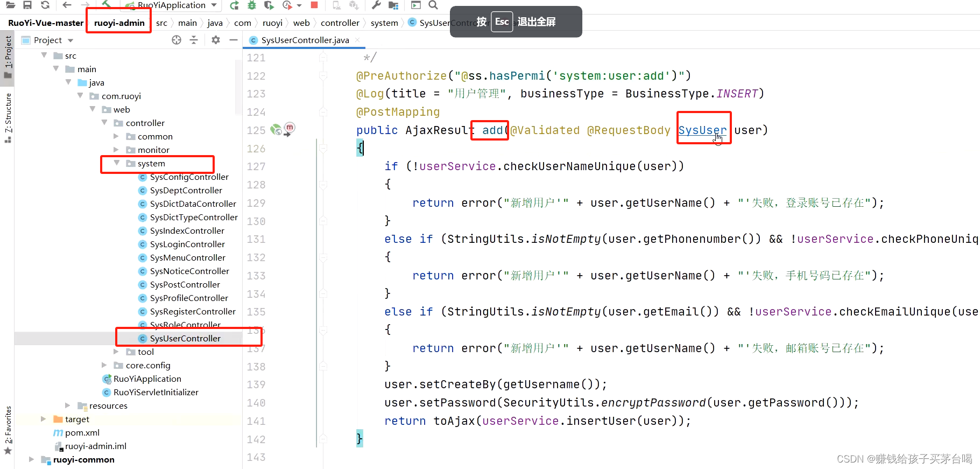980x469 pixels.
Task: Collapse the com.ruoyi package node
Action: (80, 95)
